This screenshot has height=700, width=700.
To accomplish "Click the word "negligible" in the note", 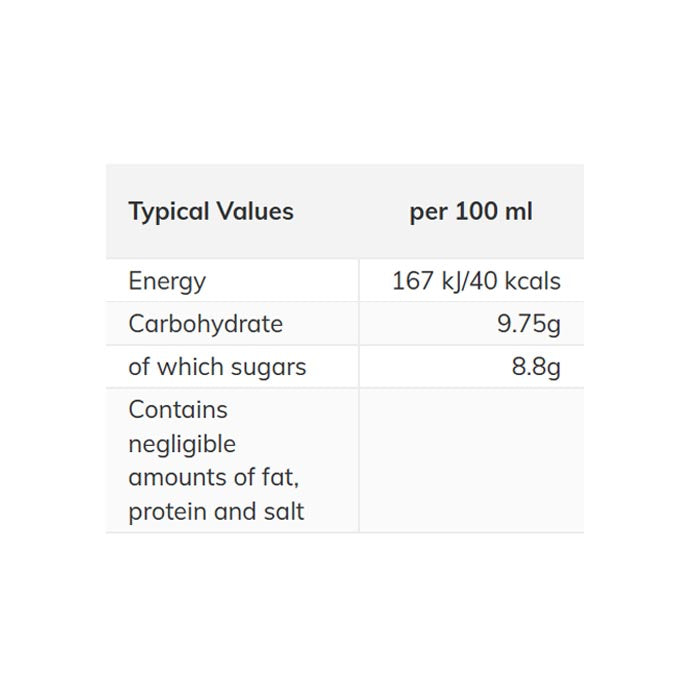I will click(182, 444).
